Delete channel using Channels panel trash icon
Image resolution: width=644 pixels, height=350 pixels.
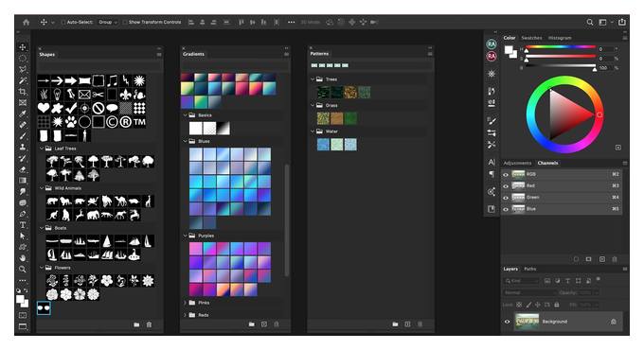point(615,259)
